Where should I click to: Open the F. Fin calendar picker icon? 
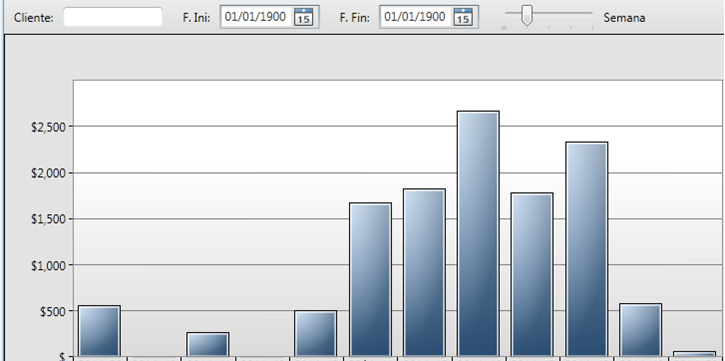pos(463,17)
